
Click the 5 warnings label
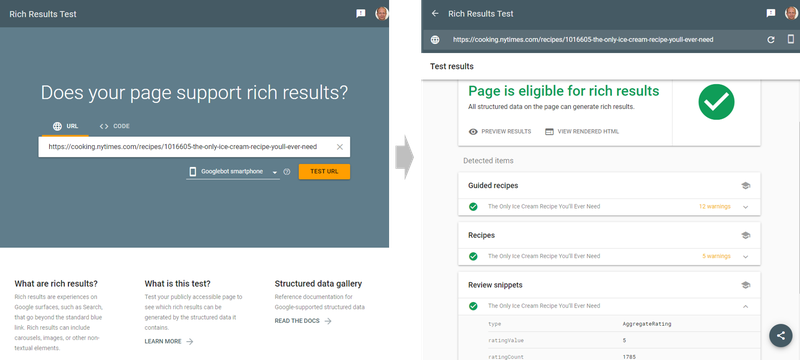(x=716, y=256)
